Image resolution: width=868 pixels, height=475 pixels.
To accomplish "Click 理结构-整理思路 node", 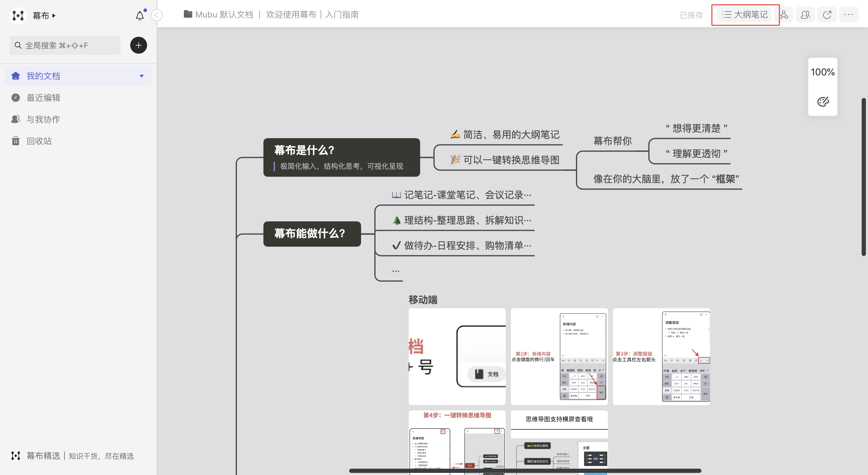I will (461, 220).
